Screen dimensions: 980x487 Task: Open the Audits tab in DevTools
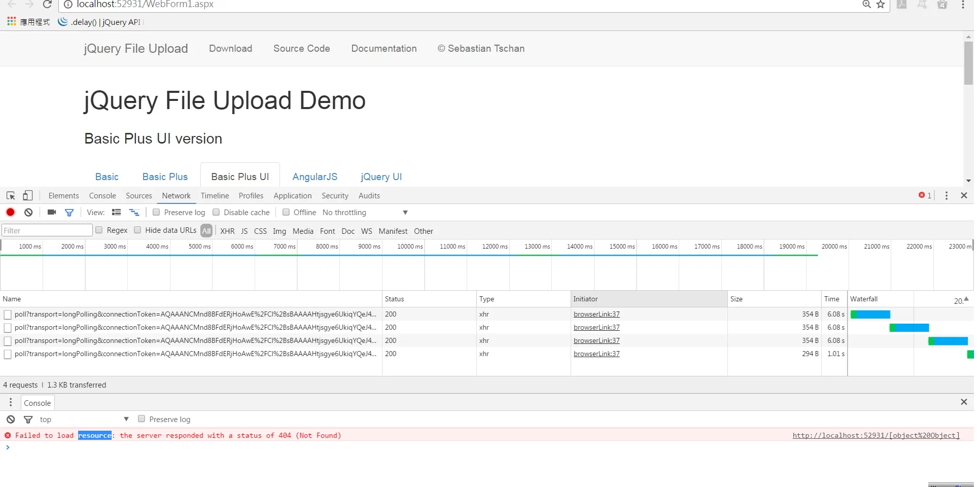[x=369, y=196]
